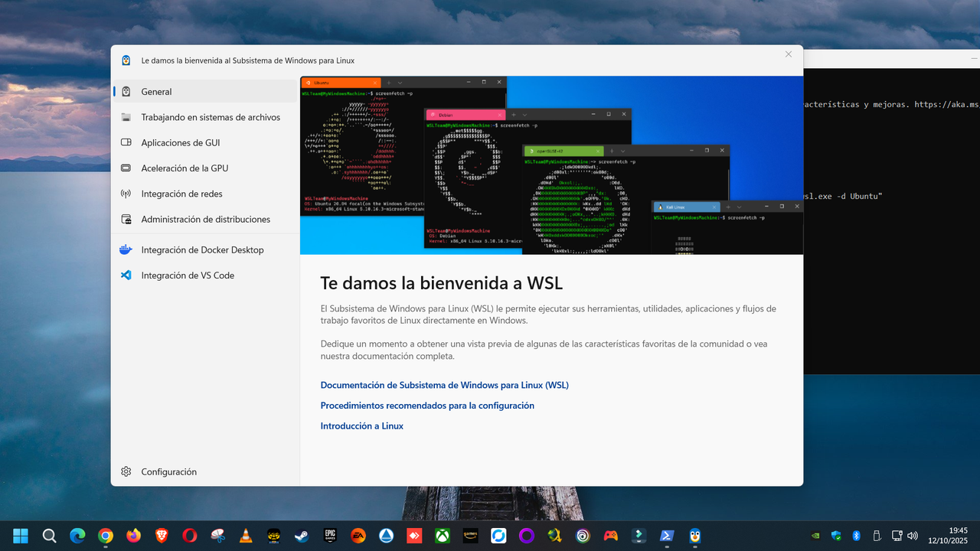Close the WSL welcome window
980x551 pixels.
(x=789, y=54)
